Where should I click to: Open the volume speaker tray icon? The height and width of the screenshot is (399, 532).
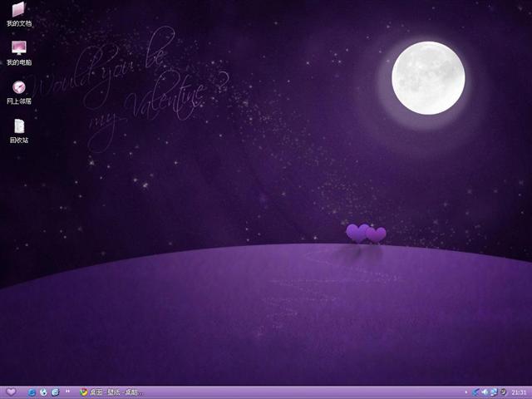click(x=485, y=392)
